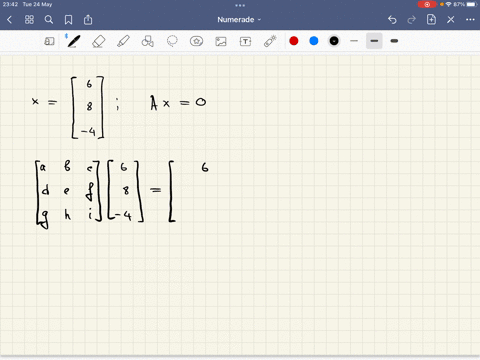Close editing mode with X icon
The image size is (480, 360).
(451, 20)
